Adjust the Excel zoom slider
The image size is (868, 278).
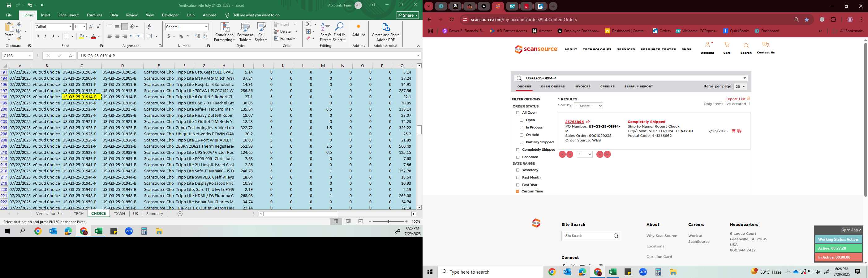click(x=388, y=221)
